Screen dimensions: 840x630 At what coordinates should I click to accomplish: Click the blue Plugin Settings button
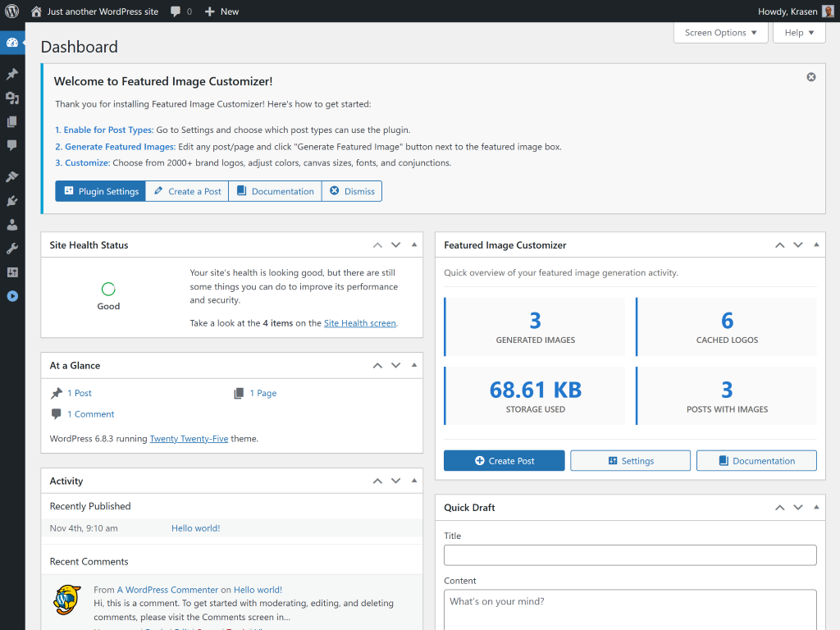tap(101, 191)
